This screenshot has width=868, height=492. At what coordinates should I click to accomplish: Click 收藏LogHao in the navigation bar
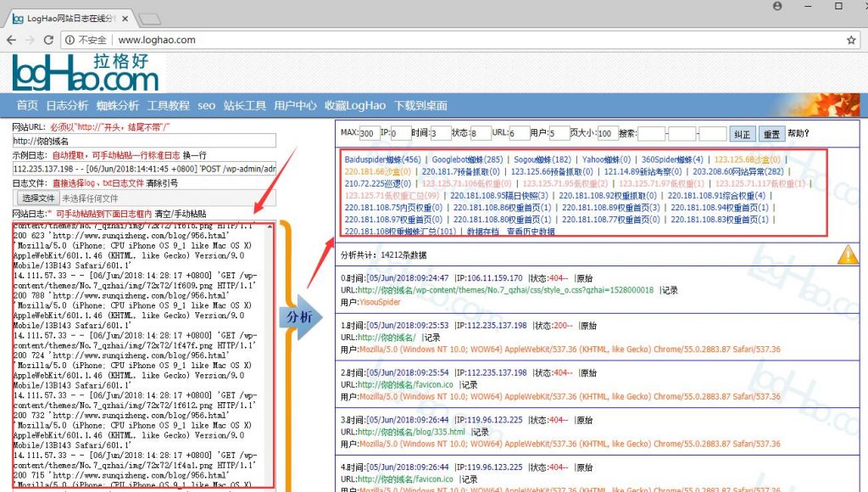pos(355,105)
